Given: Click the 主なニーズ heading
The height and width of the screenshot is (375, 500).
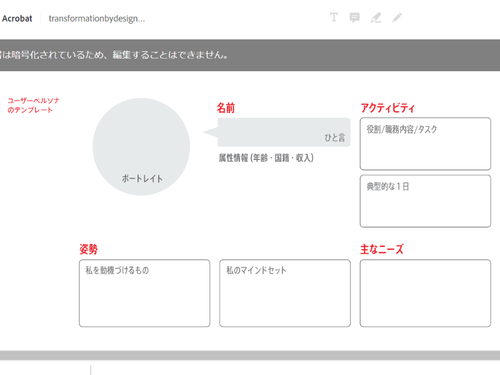Looking at the screenshot, I should coord(382,249).
